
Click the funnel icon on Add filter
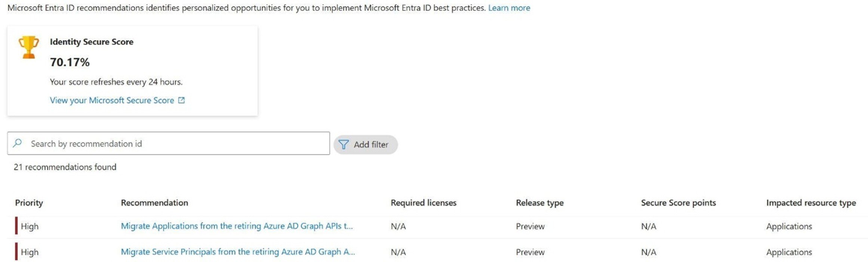tap(344, 144)
